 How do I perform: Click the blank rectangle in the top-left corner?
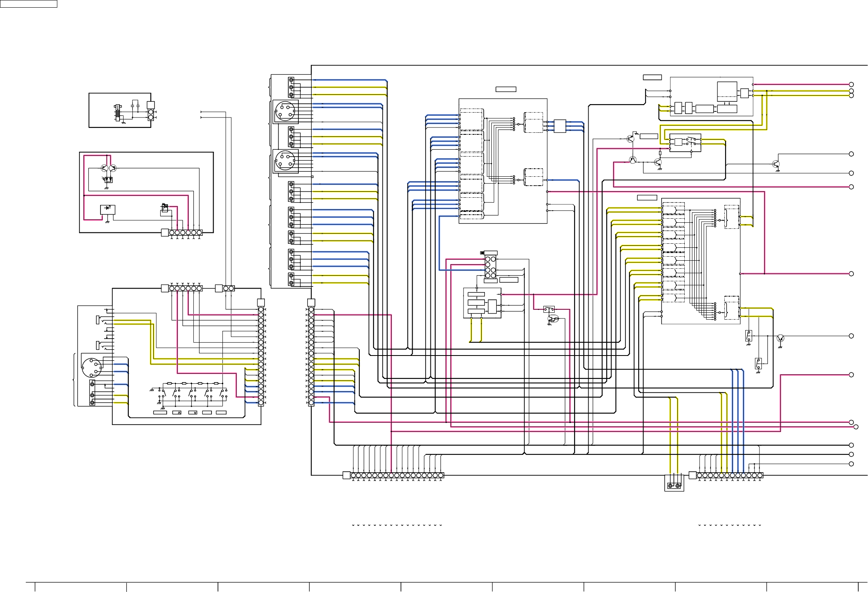(x=29, y=4)
